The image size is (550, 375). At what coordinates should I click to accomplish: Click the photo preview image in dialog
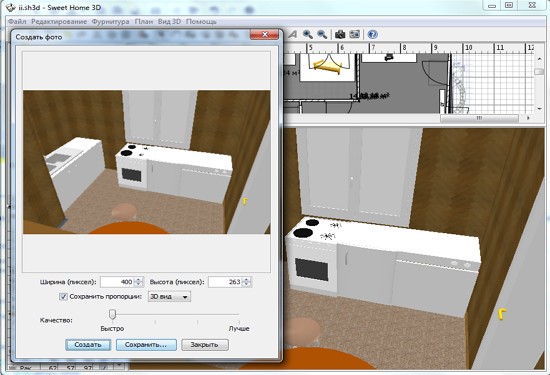[147, 162]
